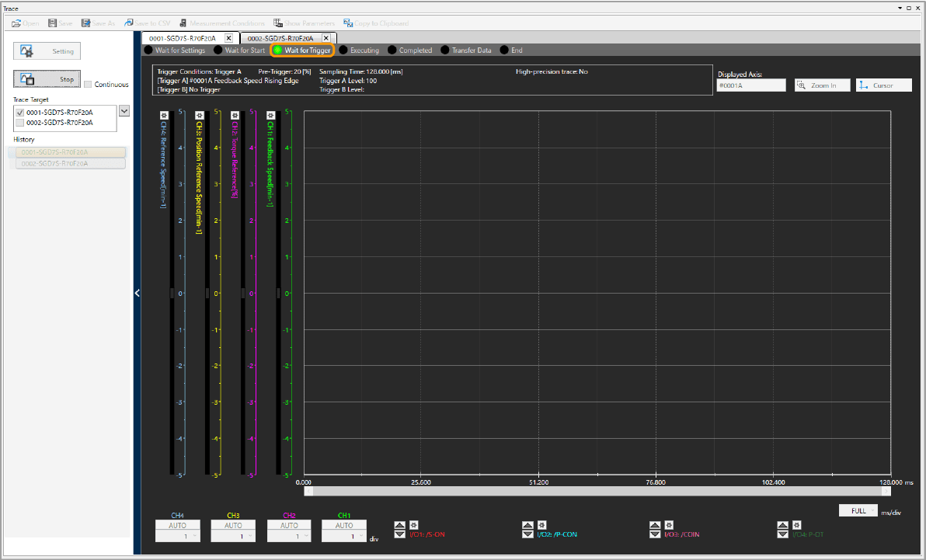The height and width of the screenshot is (560, 926).
Task: Check 0002-SGD7S-R70F20A trace target
Action: (19, 123)
